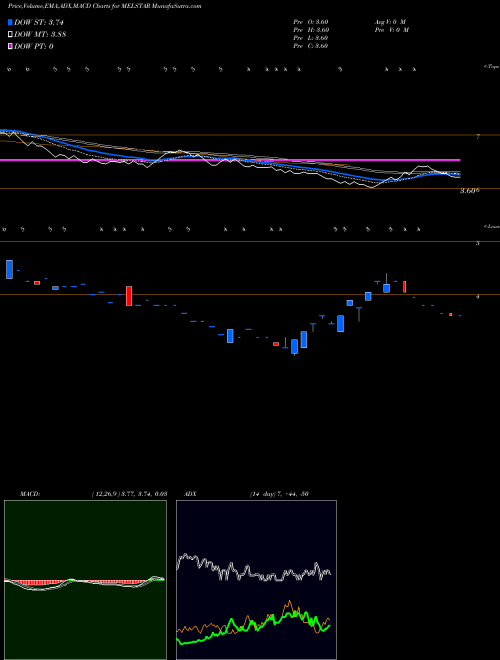Click the 'Pre L: 3.60' low value
Viewport: 500px width, 660px height.
(x=311, y=38)
